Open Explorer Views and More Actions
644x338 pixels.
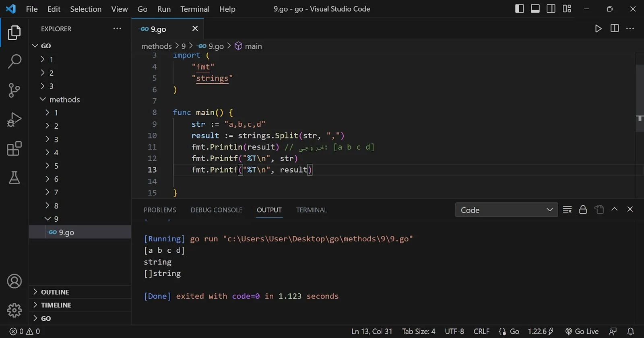coord(117,29)
